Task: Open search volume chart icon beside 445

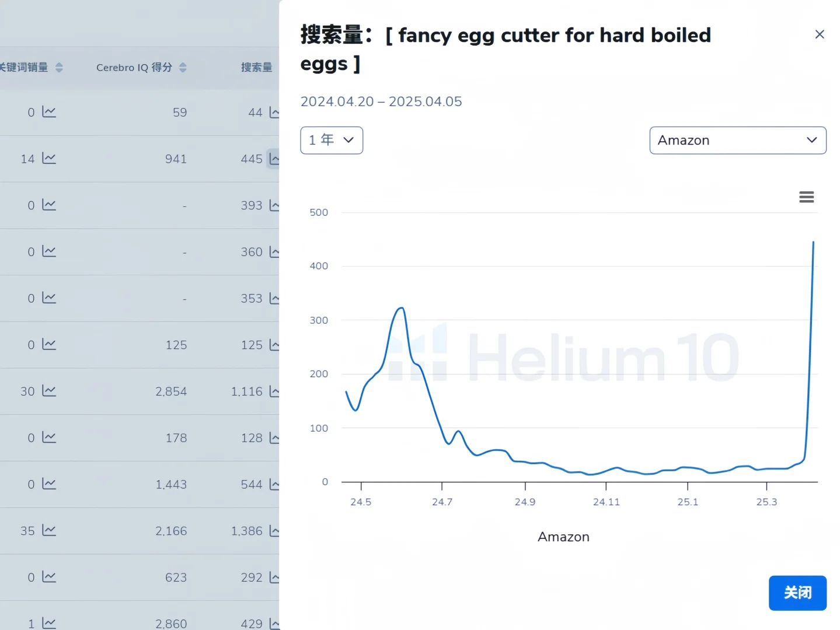Action: click(x=274, y=159)
